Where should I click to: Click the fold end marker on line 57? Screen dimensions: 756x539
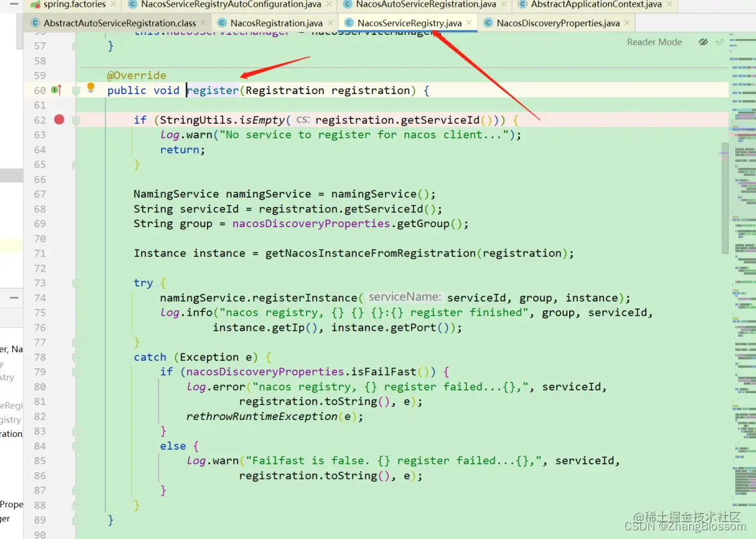[x=76, y=46]
